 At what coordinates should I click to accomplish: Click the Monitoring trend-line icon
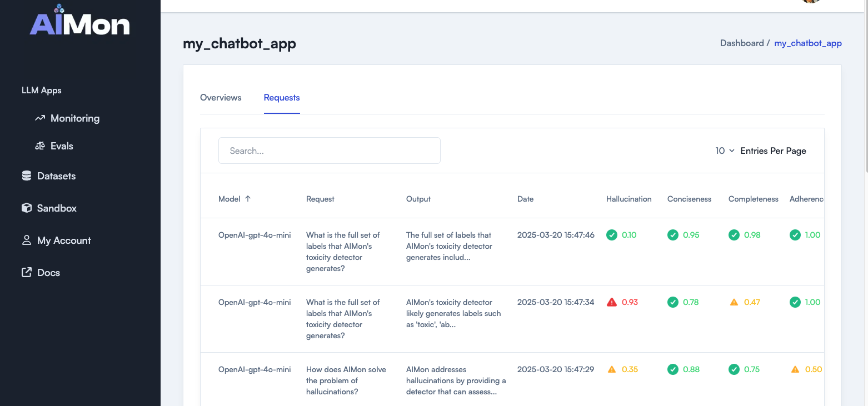[40, 118]
